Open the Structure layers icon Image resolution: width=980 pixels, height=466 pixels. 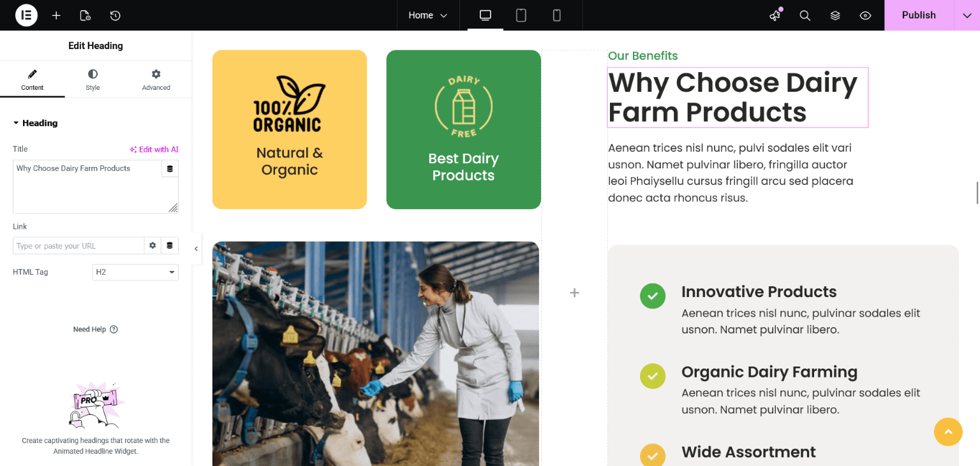835,15
